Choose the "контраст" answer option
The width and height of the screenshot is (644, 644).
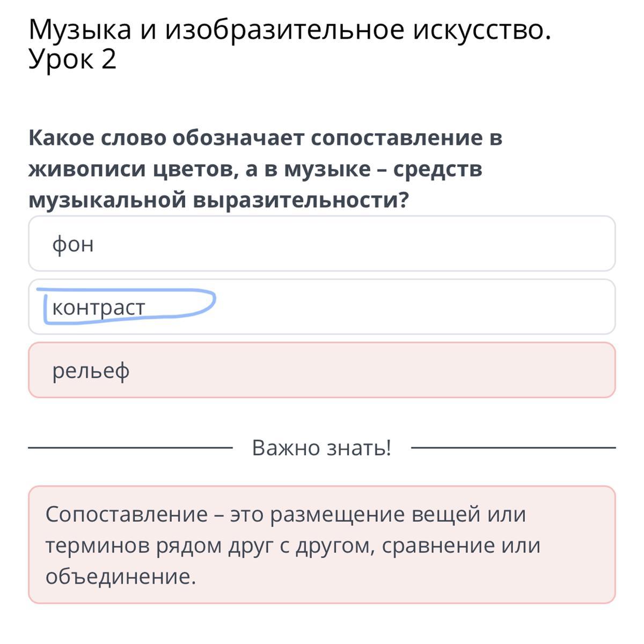[322, 307]
